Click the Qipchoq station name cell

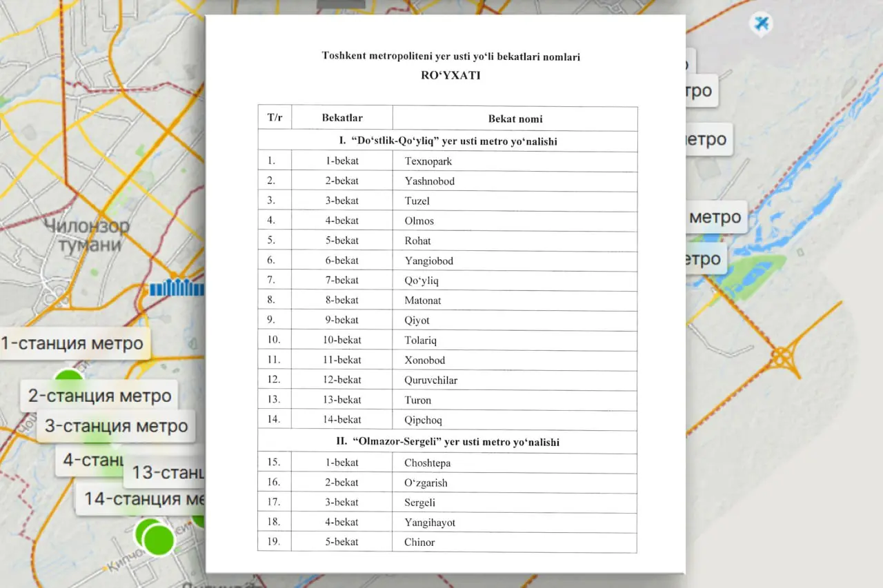pos(423,420)
